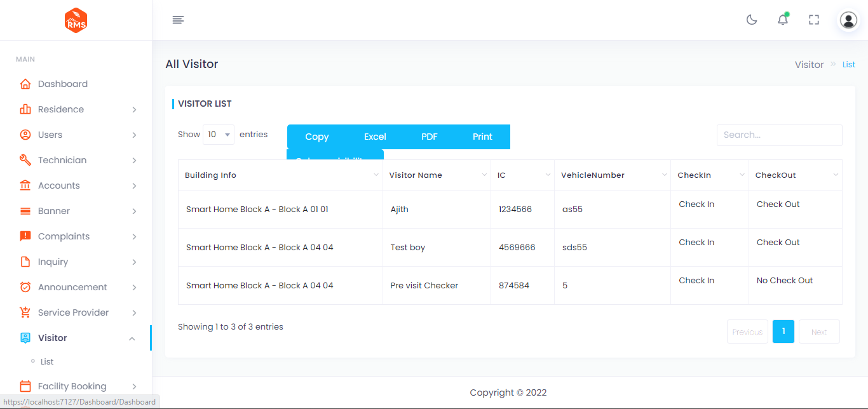Image resolution: width=868 pixels, height=409 pixels.
Task: Click the Residence building icon
Action: (x=25, y=109)
